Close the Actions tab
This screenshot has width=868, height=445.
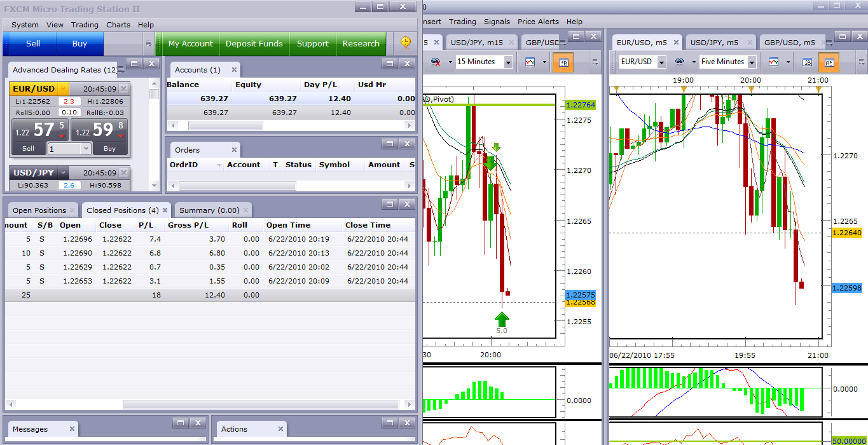280,429
